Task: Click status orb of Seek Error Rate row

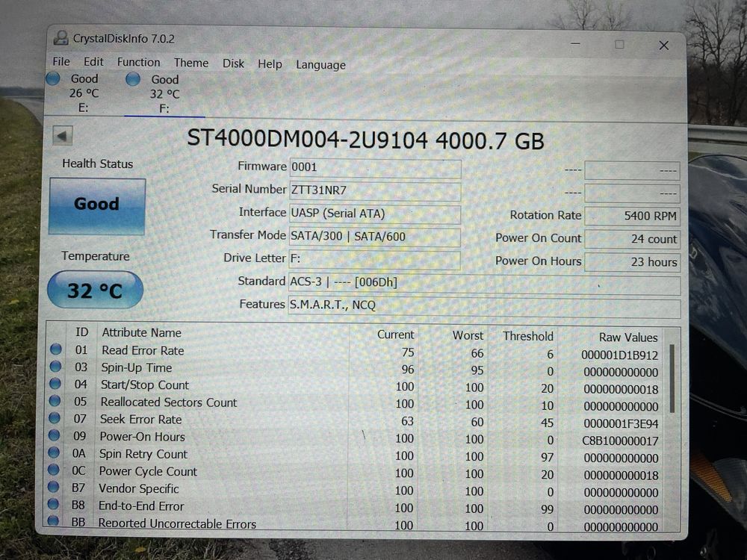Action: point(55,418)
